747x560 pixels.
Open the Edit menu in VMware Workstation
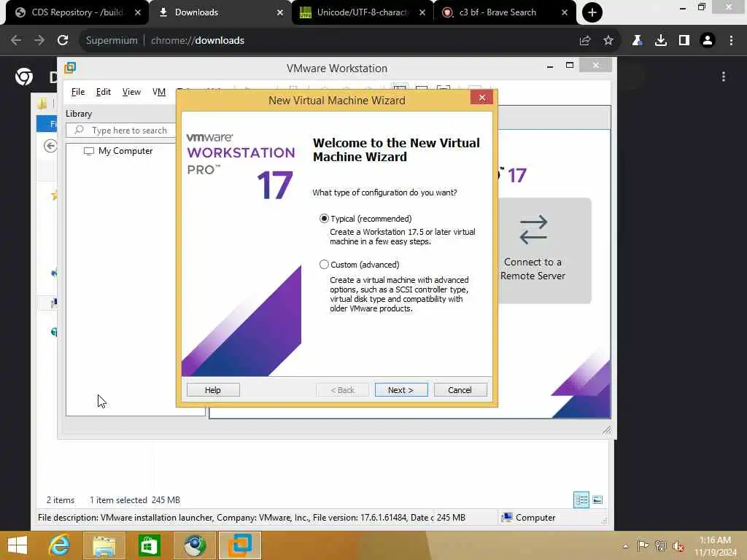[x=104, y=92]
